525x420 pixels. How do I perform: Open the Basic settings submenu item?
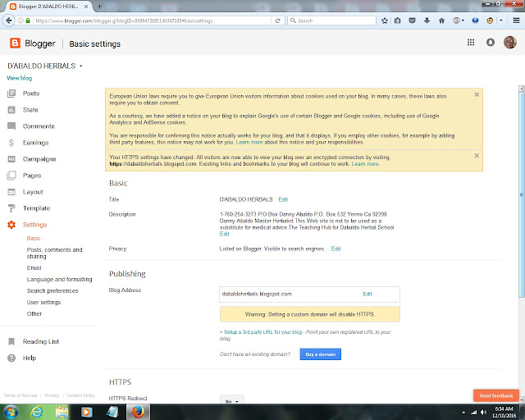34,239
